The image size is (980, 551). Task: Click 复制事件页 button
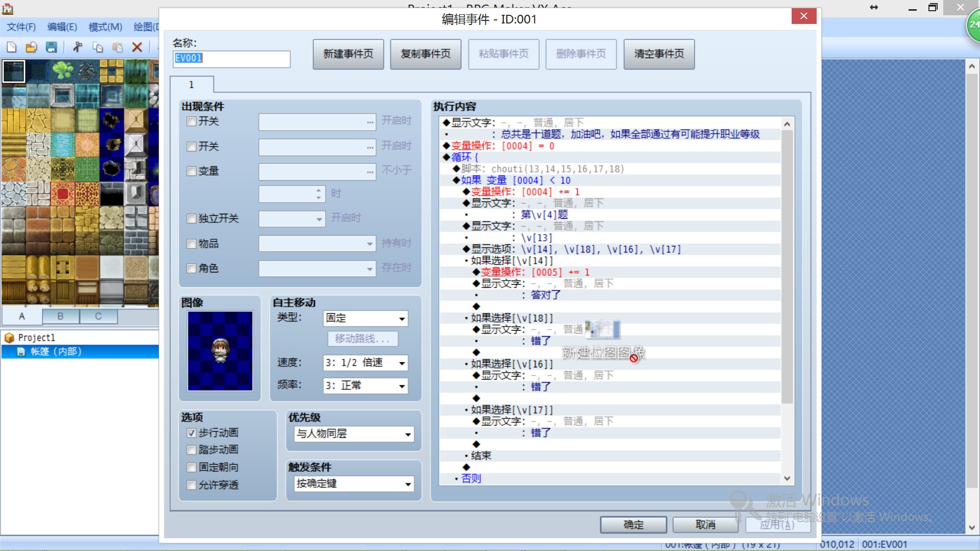pos(426,54)
